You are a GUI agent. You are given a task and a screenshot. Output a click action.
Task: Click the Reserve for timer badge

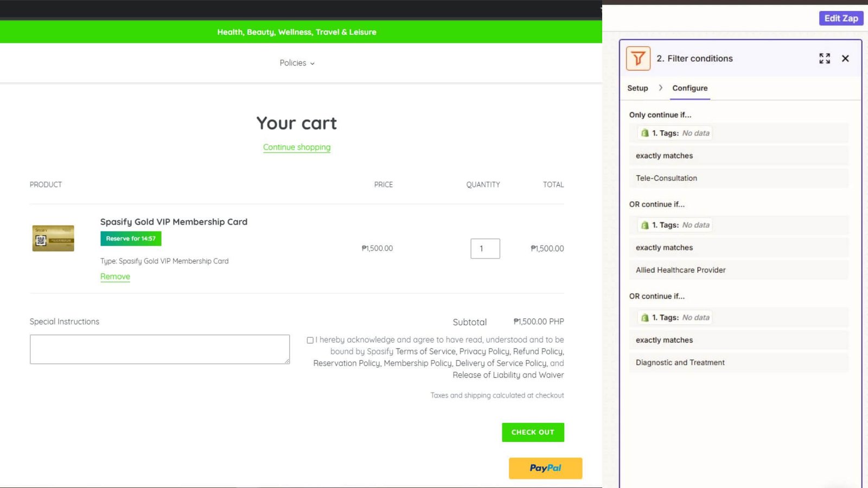click(131, 239)
